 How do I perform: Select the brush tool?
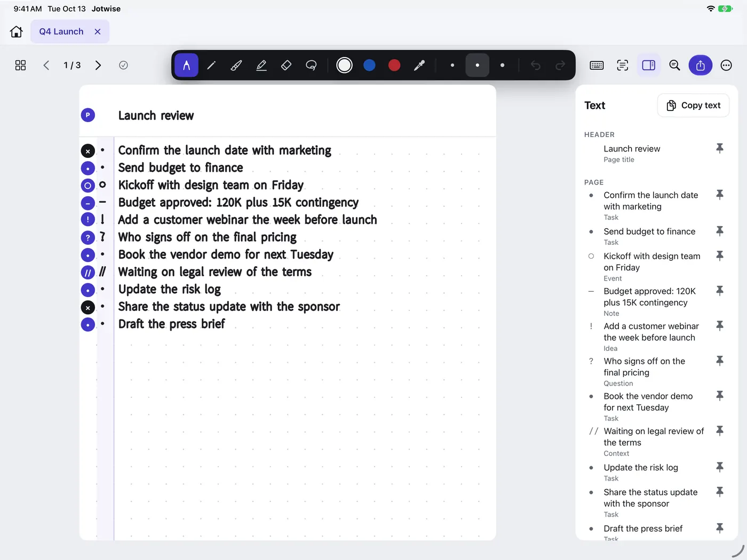tap(236, 65)
